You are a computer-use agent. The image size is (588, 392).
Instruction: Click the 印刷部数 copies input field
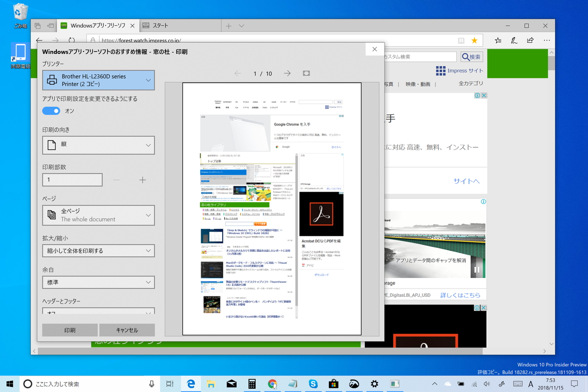[72, 180]
